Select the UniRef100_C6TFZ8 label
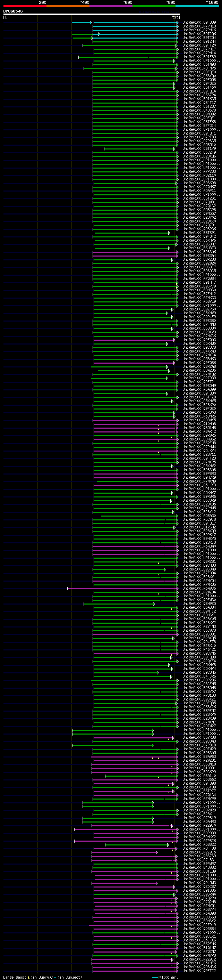Screen dimensions: 222x980 click(x=199, y=397)
